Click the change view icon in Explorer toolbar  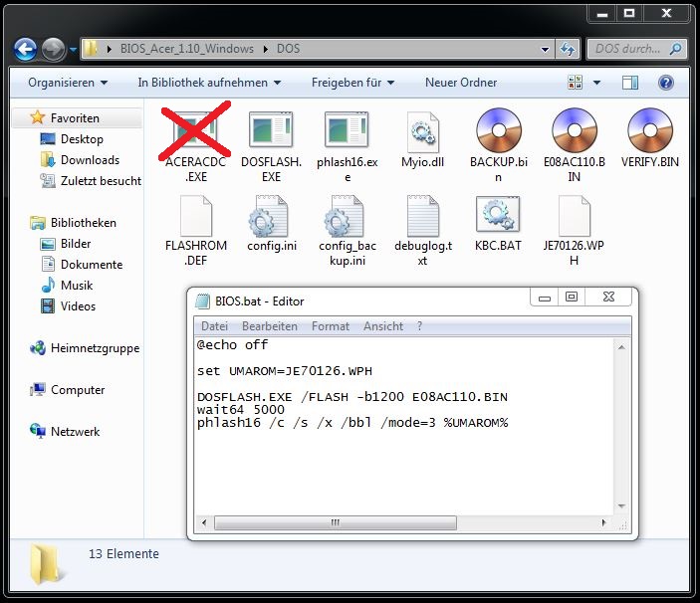click(x=575, y=82)
